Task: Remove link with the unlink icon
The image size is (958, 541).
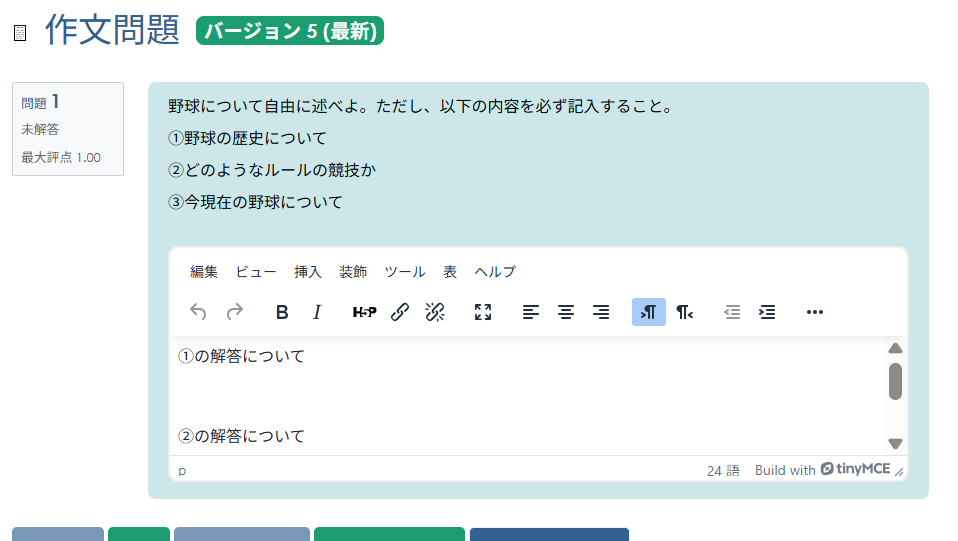Action: [434, 312]
